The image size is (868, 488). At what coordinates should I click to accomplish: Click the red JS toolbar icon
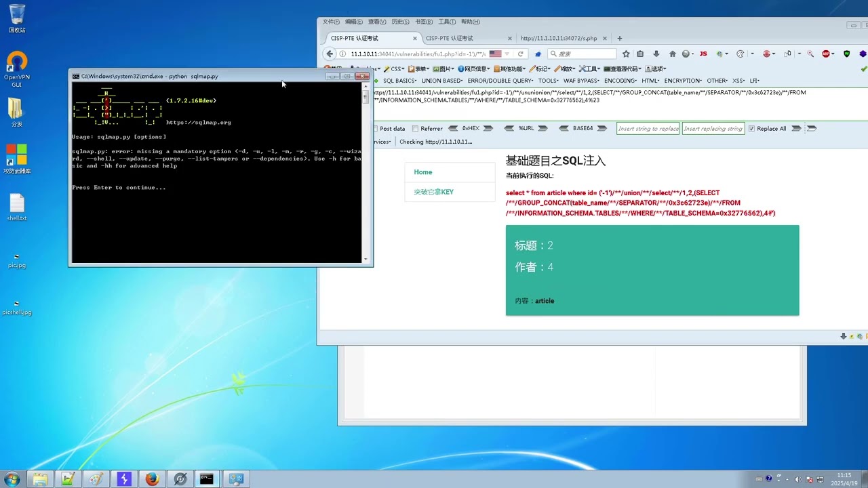[x=703, y=54]
